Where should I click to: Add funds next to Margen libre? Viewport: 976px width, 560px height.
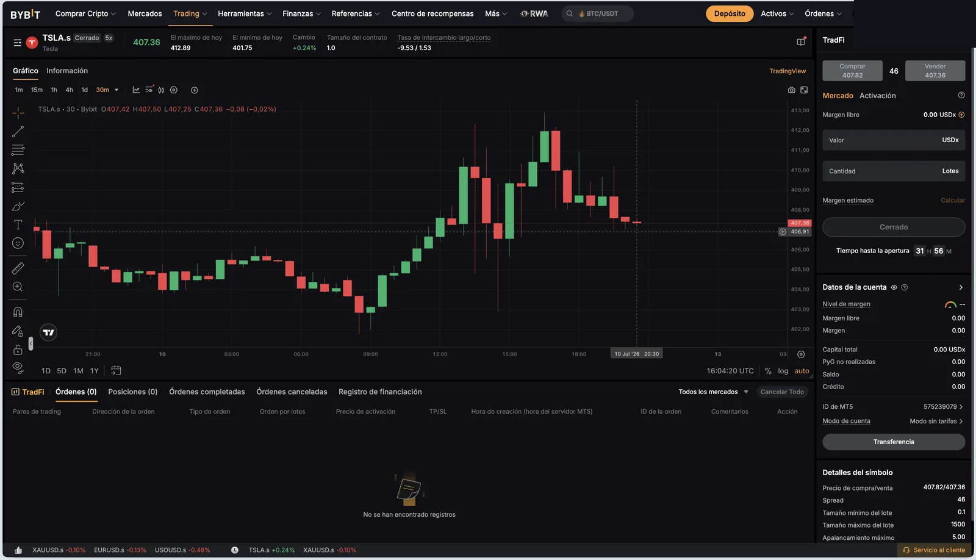click(961, 115)
